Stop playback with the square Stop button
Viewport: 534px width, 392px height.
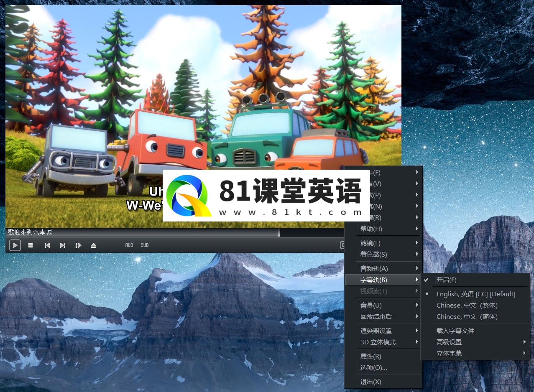pyautogui.click(x=31, y=245)
